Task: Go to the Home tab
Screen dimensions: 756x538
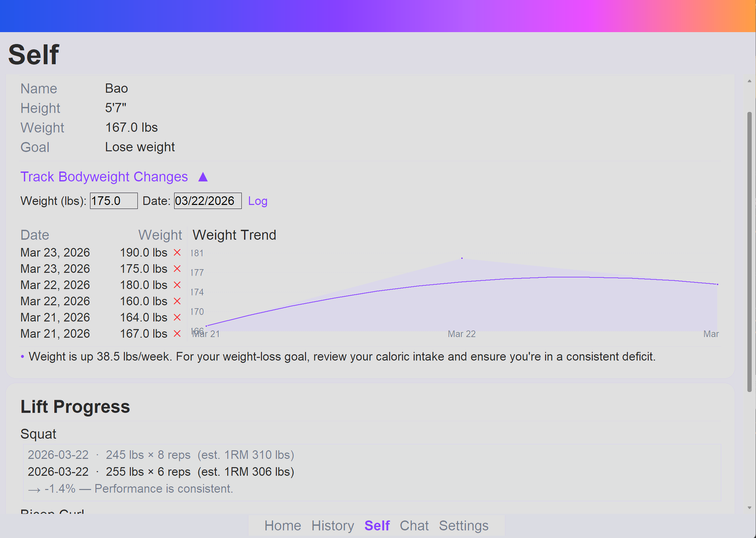Action: pos(282,526)
